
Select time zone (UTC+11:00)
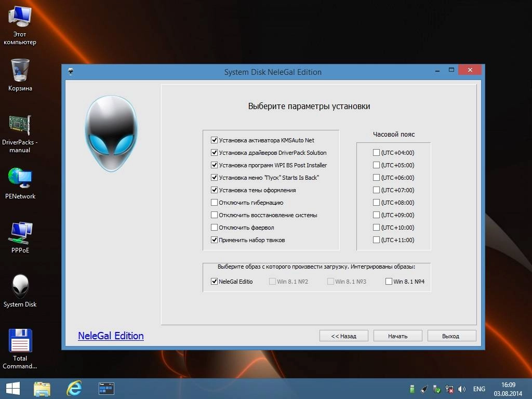[x=376, y=240]
